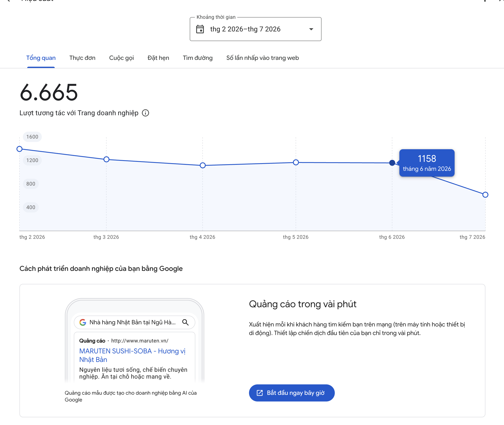Click the calendar icon in date range field
This screenshot has width=504, height=425.
pyautogui.click(x=200, y=29)
